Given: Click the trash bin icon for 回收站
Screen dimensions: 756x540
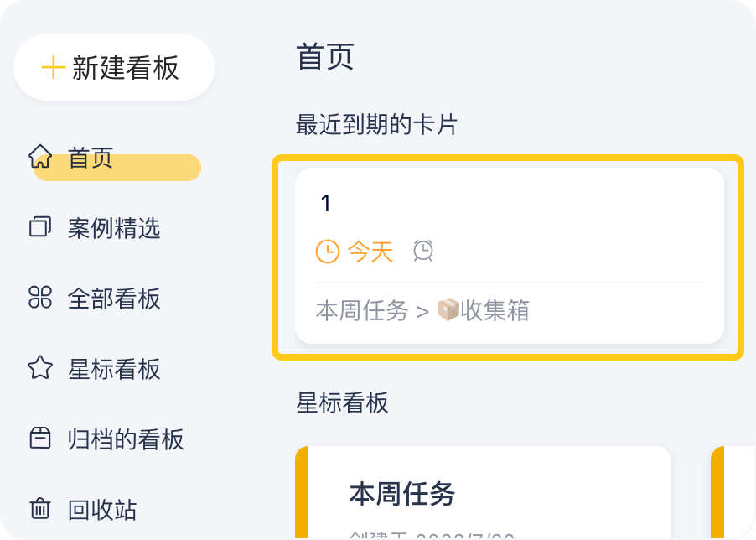Looking at the screenshot, I should click(40, 509).
